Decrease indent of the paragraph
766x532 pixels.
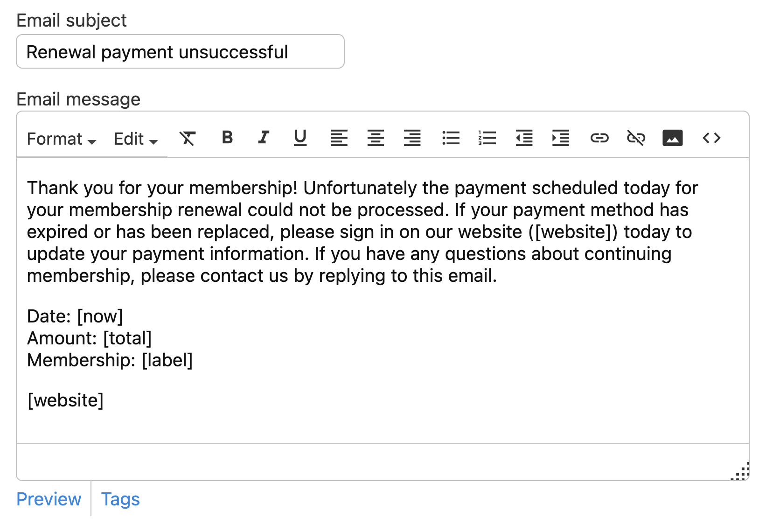(x=524, y=138)
